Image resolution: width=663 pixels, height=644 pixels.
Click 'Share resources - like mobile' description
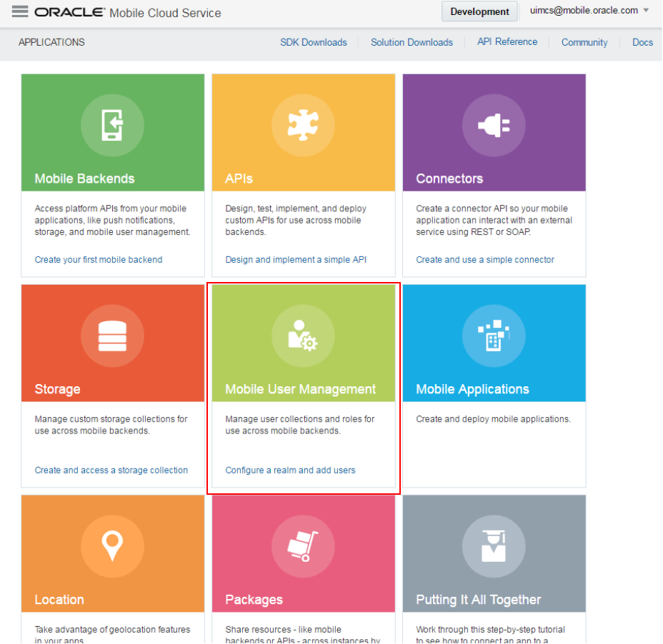tap(303, 635)
